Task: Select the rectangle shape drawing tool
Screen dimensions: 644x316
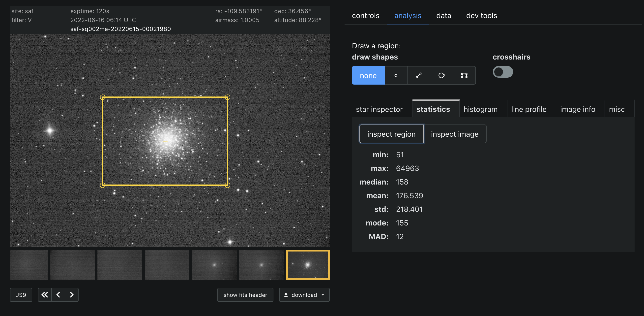Action: [464, 75]
